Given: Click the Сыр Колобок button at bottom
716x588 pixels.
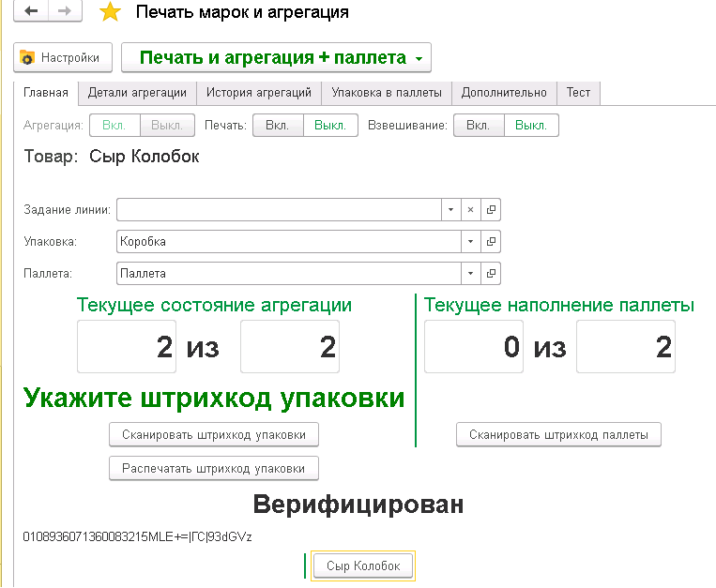Looking at the screenshot, I should [x=363, y=566].
